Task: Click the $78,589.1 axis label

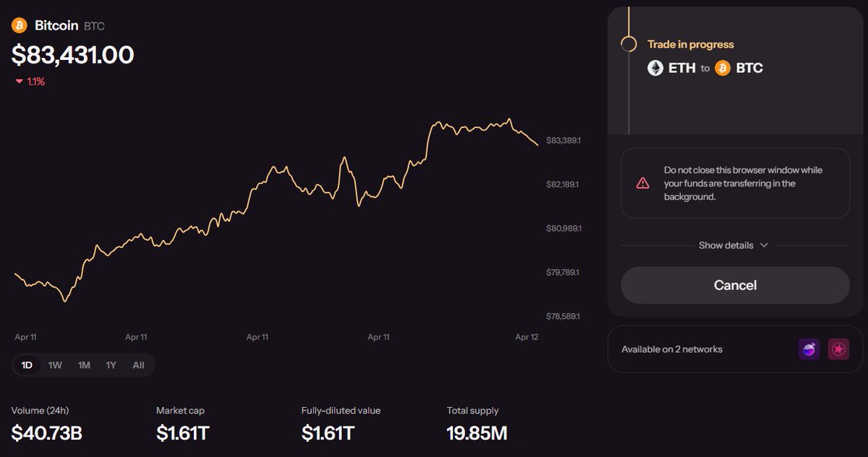Action: [x=563, y=317]
